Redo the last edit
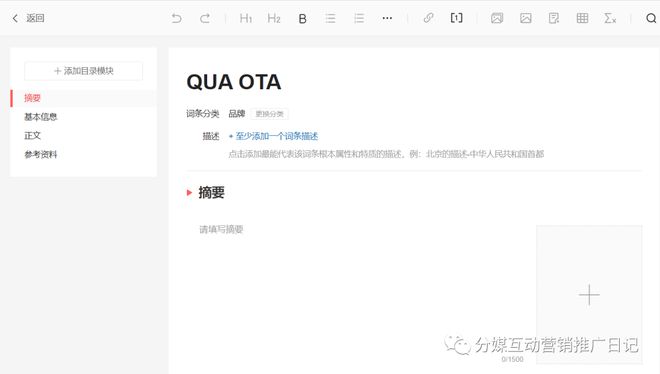 (x=205, y=18)
